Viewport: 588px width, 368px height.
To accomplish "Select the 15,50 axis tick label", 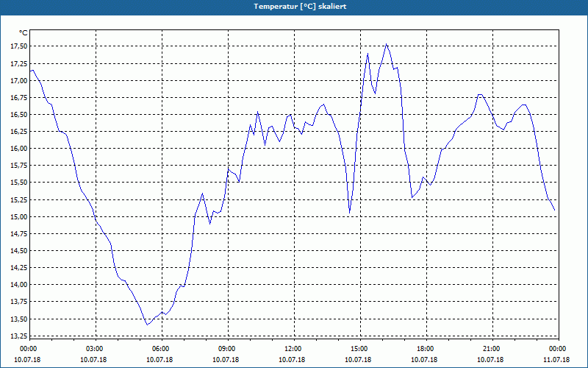I will click(x=18, y=183).
